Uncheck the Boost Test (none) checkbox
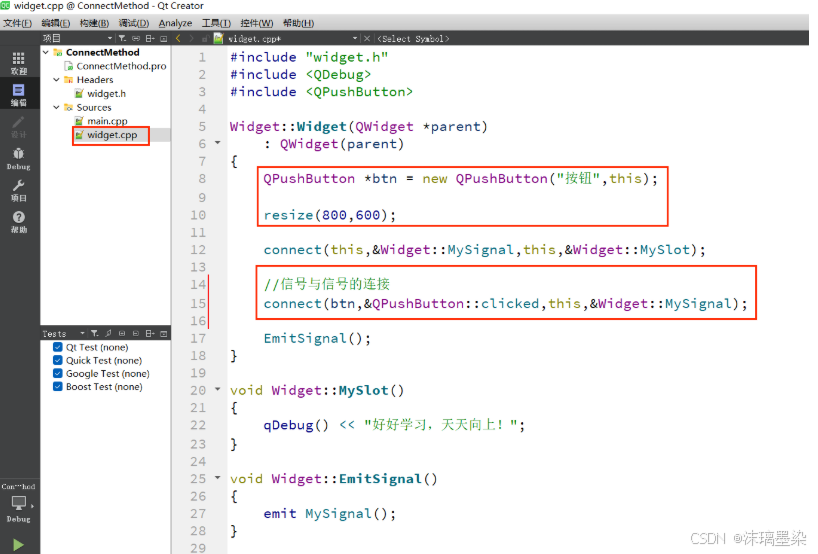This screenshot has width=818, height=554. [58, 387]
